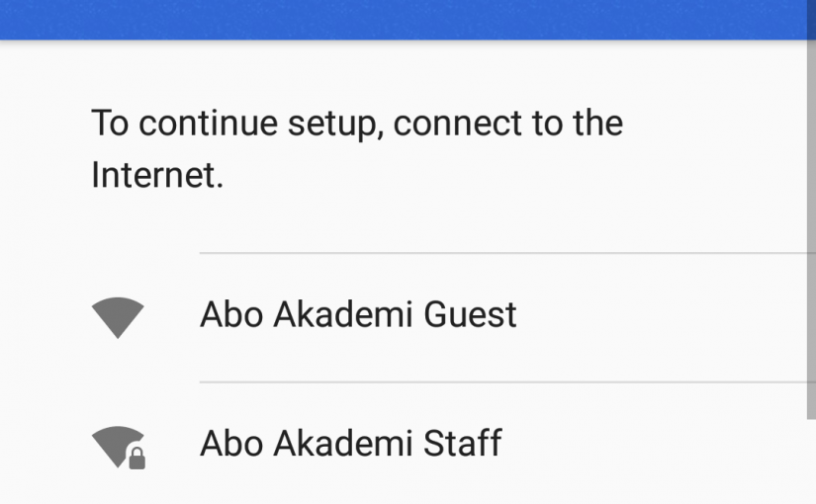The width and height of the screenshot is (816, 504).
Task: Tap the secured Wi-Fi icon for Abo Akademi Staff
Action: [x=118, y=448]
